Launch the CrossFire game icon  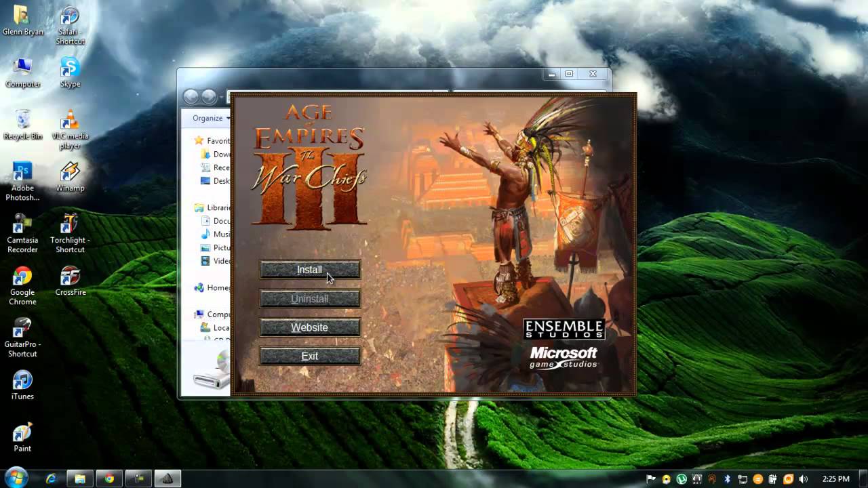click(70, 281)
